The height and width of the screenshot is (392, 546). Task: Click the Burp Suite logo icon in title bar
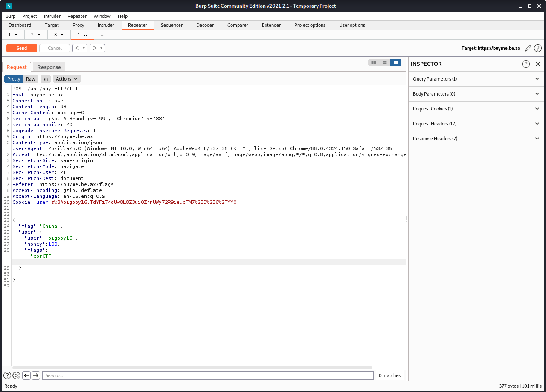tap(9, 6)
